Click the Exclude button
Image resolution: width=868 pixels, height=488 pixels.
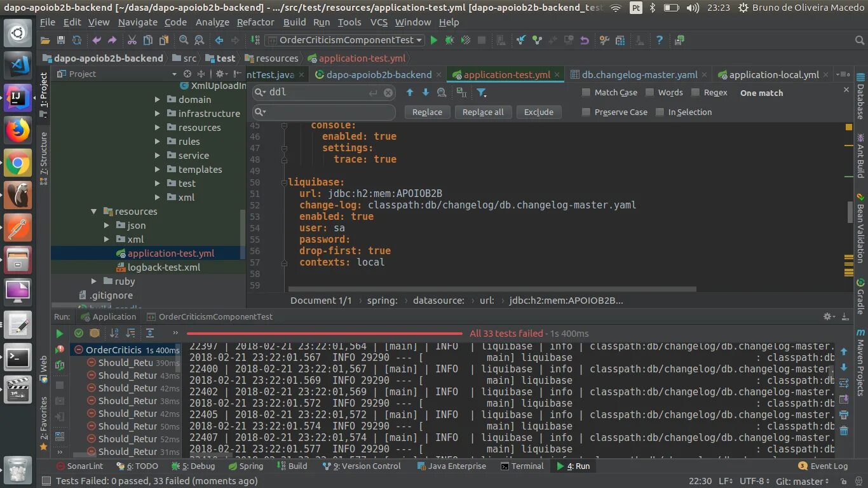pyautogui.click(x=539, y=112)
